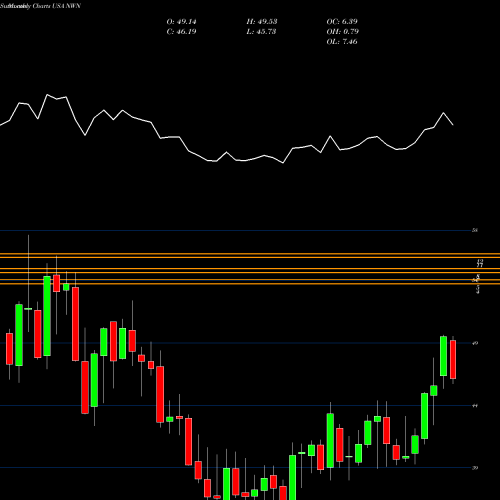This screenshot has height=500, width=500.
Task: Select the 'OH: 0.79' readout
Action: pyautogui.click(x=343, y=32)
